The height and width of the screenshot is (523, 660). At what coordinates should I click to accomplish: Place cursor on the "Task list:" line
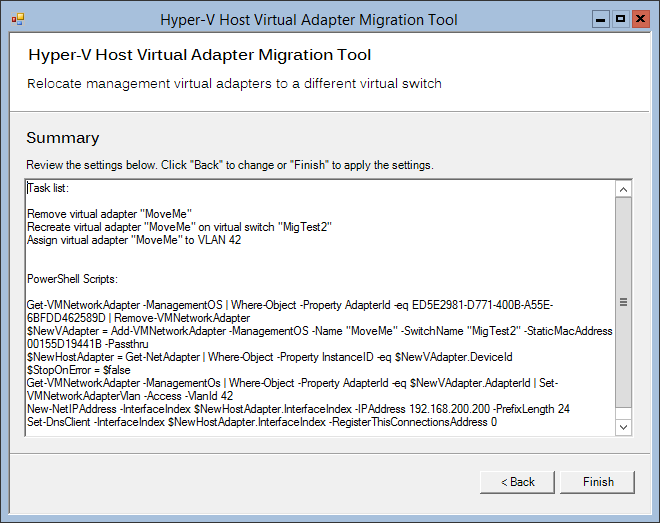48,188
